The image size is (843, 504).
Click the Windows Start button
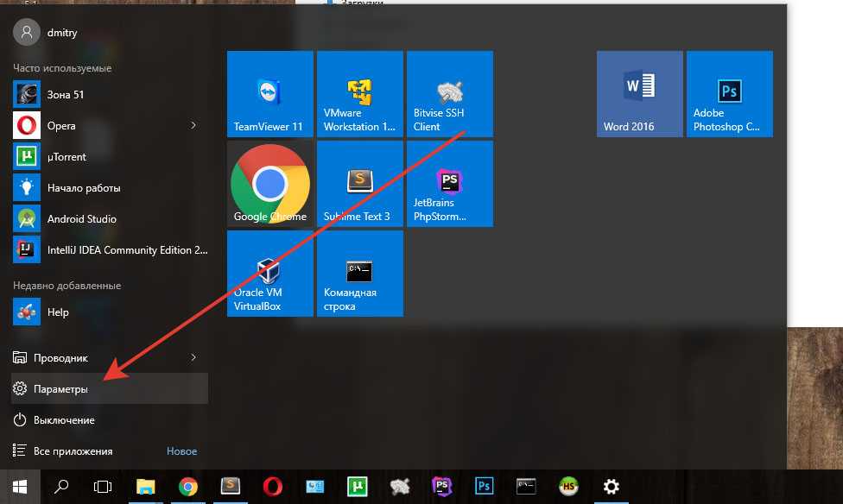20,487
